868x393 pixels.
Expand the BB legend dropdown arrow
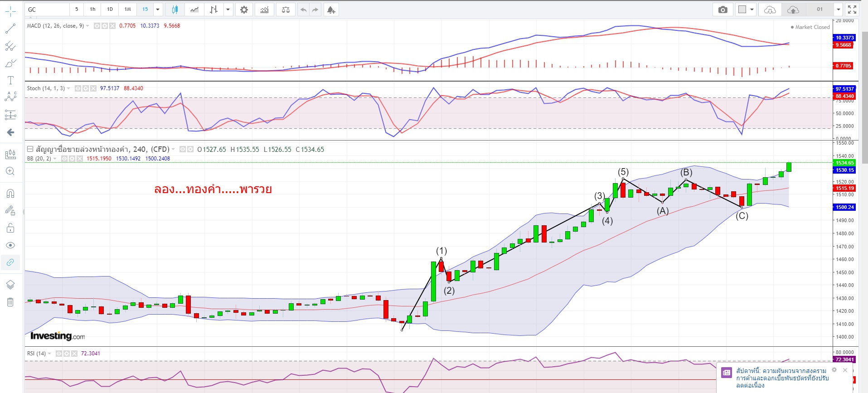coord(55,159)
